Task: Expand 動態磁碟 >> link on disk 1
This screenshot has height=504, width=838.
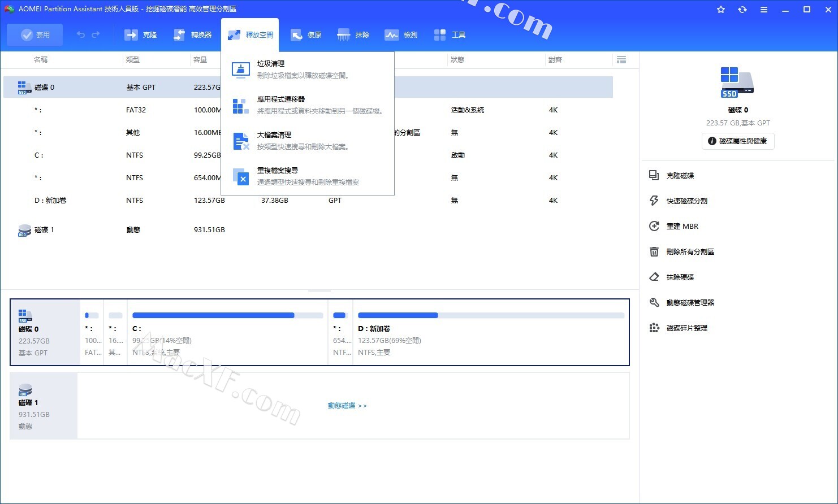Action: click(347, 406)
